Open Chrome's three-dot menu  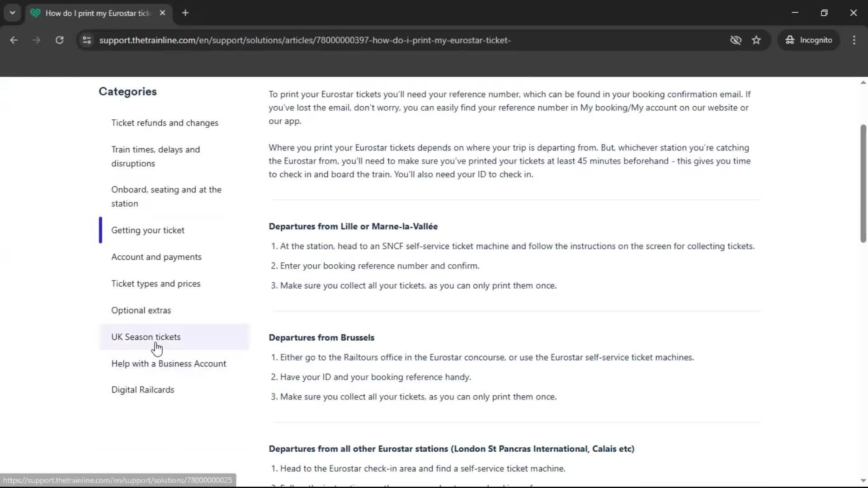[x=854, y=40]
